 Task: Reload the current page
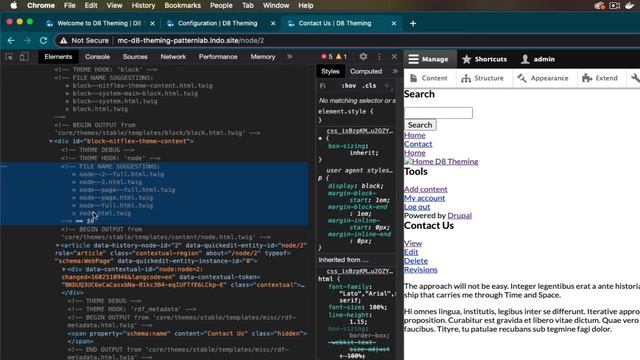pyautogui.click(x=43, y=40)
